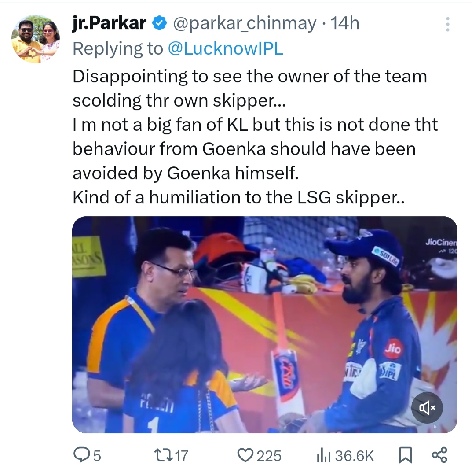Click the reply count number 5

coord(97,455)
